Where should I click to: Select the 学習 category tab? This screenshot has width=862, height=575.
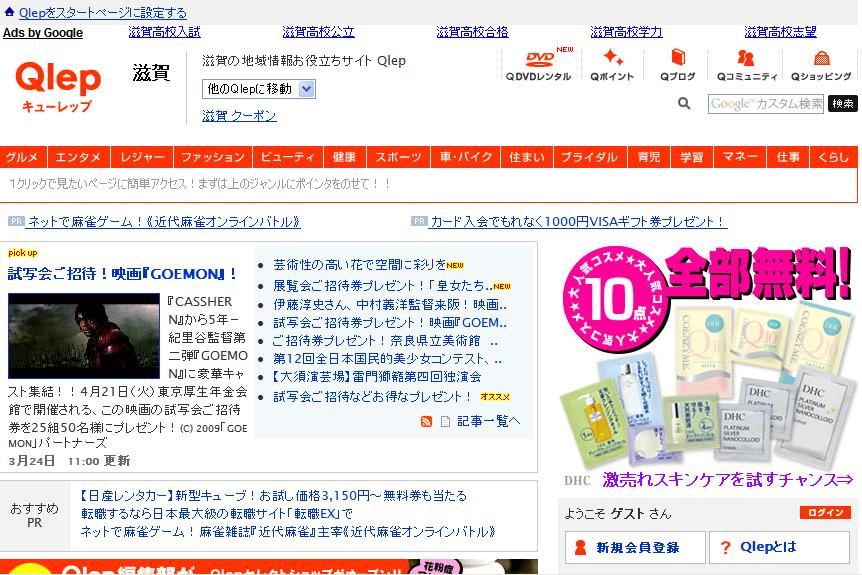[x=692, y=157]
